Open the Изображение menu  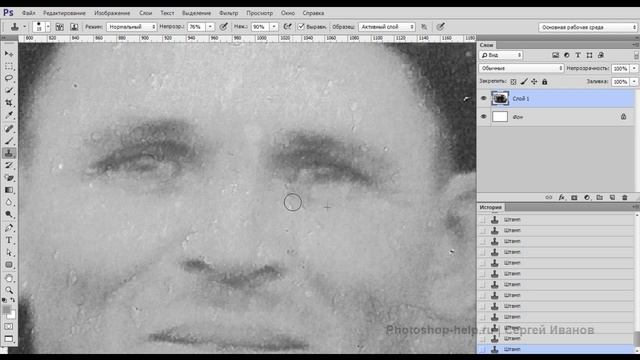112,13
